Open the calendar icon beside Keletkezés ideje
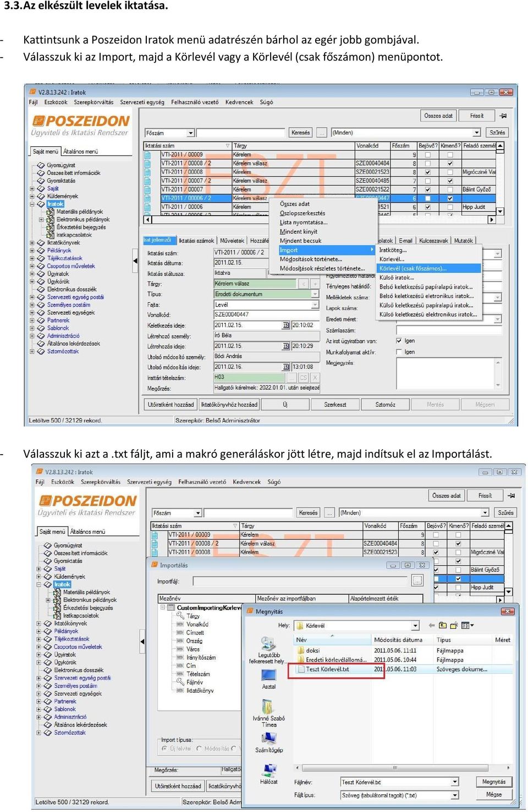This screenshot has width=528, height=812. pos(286,325)
